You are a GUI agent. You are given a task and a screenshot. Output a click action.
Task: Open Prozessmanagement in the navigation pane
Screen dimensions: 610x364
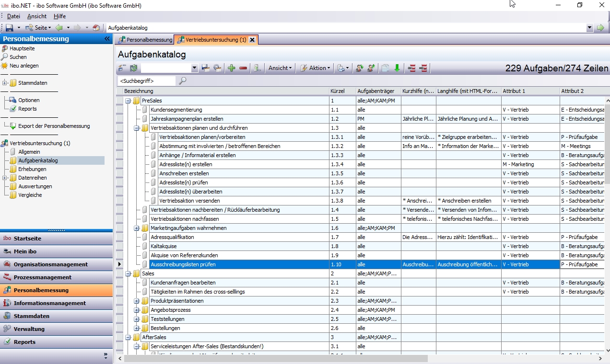[42, 277]
